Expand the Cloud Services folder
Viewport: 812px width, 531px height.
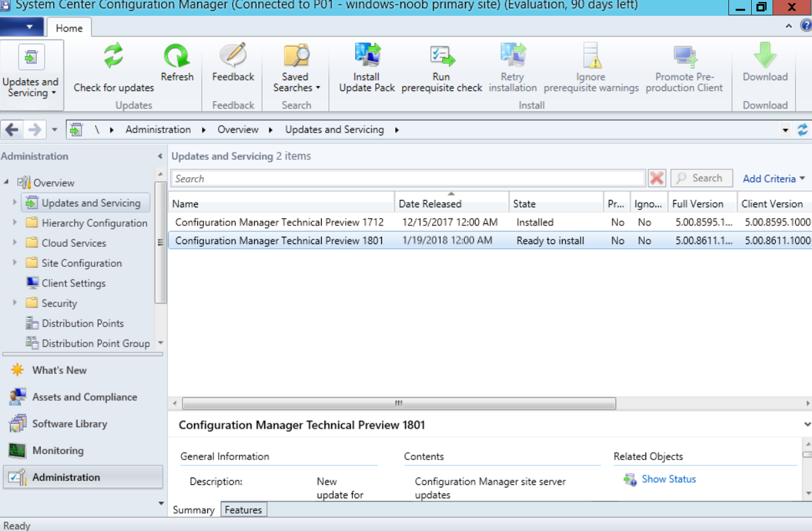15,243
